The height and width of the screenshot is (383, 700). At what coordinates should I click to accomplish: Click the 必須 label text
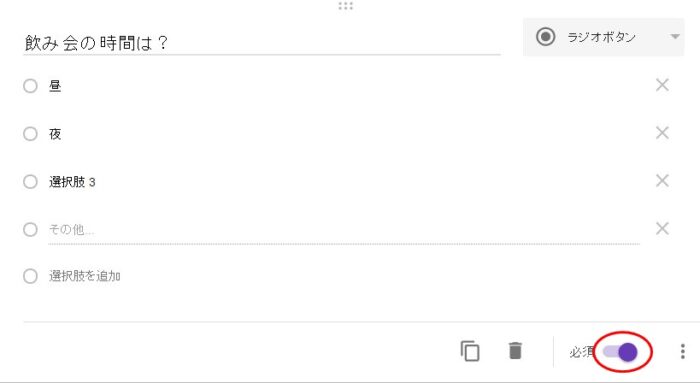point(580,352)
